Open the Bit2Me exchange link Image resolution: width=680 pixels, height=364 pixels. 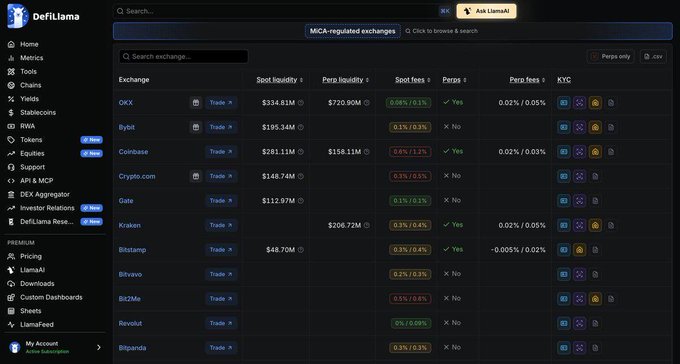click(x=130, y=299)
